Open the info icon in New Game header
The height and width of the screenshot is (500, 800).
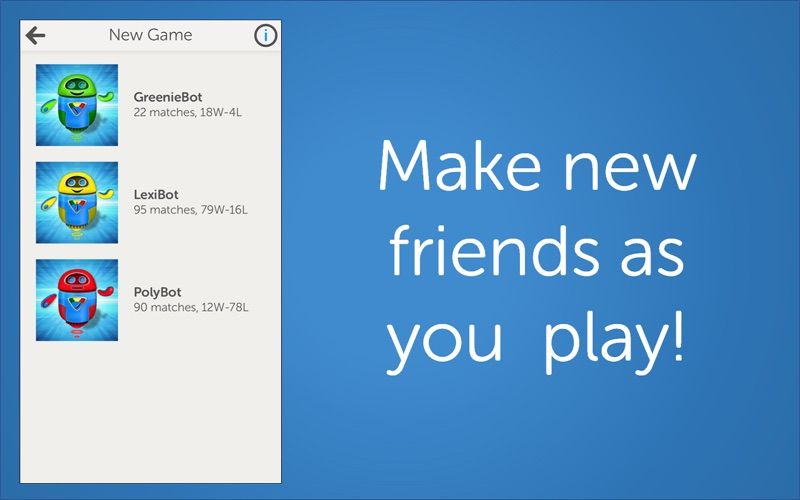click(265, 36)
